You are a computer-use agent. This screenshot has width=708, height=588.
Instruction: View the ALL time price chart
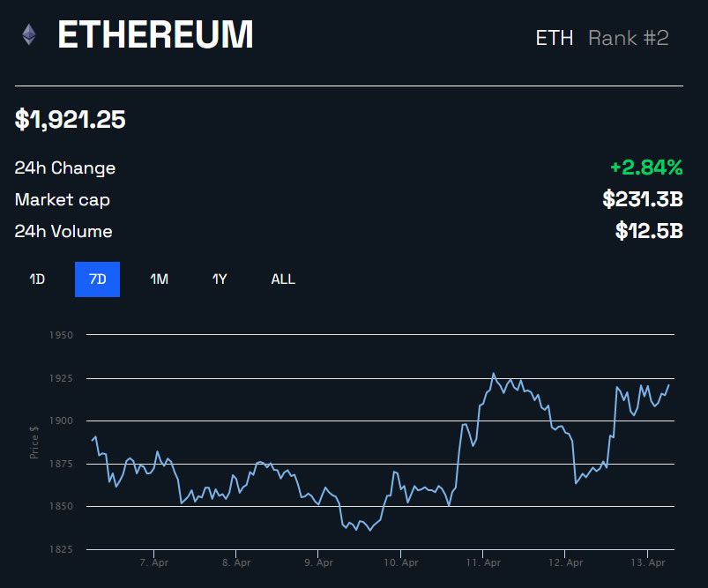pos(283,279)
